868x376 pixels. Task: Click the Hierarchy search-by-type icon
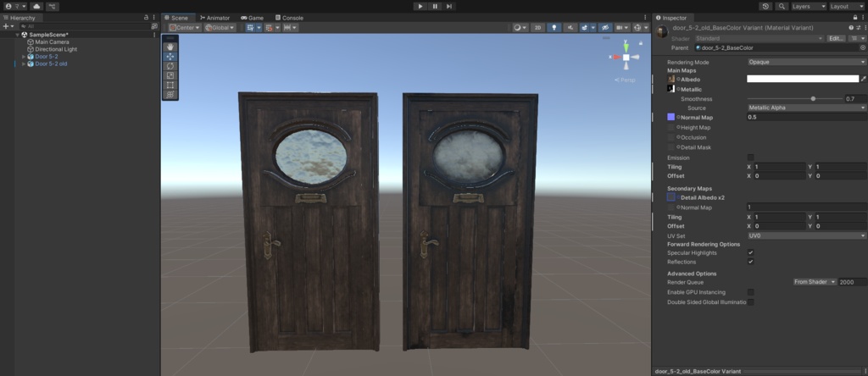point(154,26)
